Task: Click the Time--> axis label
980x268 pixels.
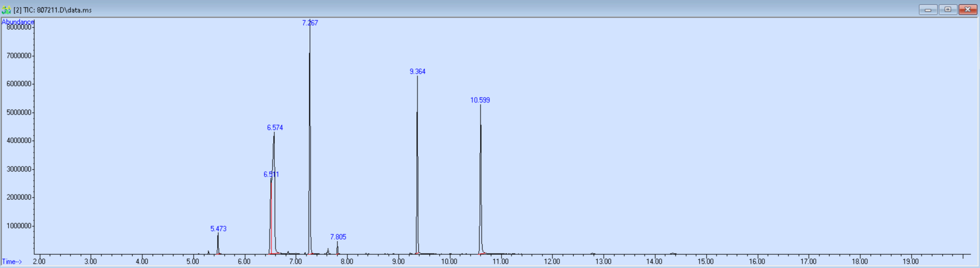Action: pyautogui.click(x=12, y=262)
